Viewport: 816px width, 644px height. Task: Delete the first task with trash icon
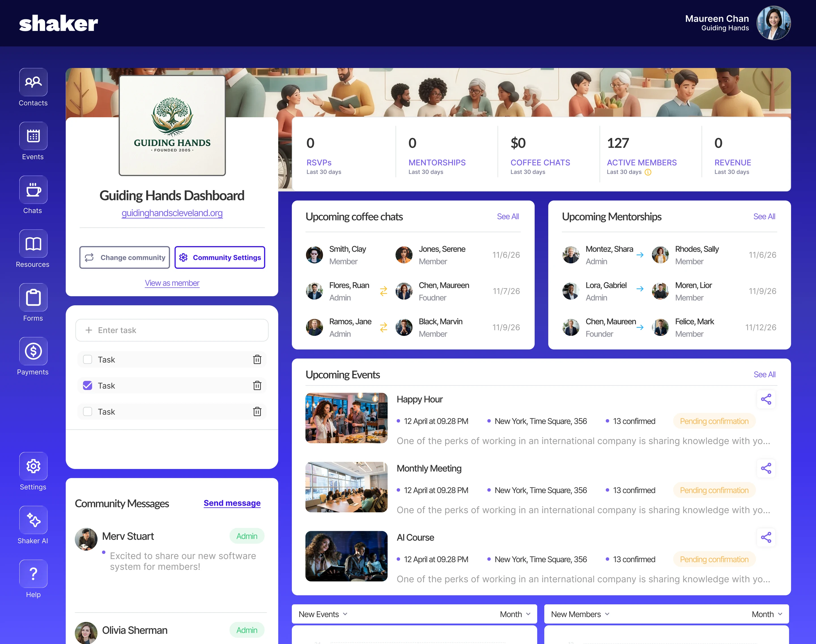pos(257,360)
